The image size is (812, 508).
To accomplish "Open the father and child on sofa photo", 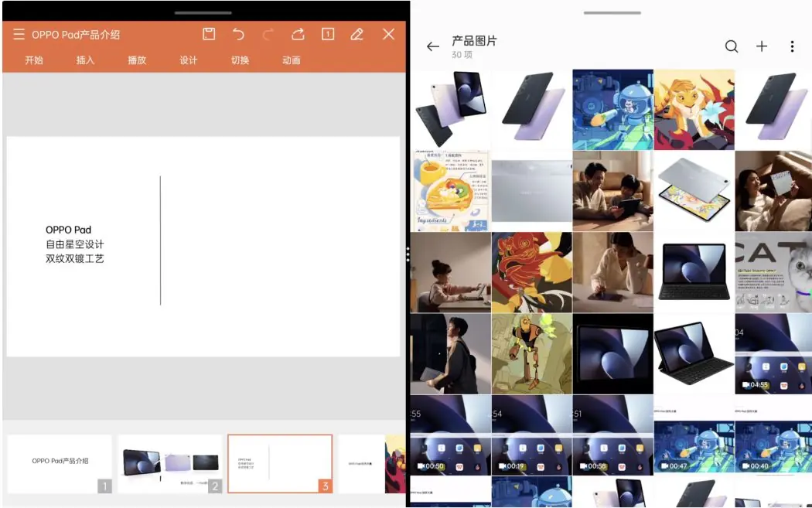I will (612, 191).
